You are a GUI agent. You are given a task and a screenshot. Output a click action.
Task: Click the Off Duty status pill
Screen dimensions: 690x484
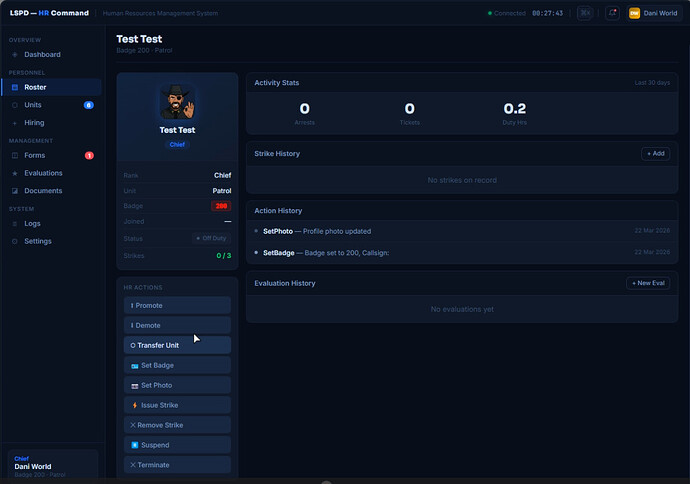click(x=211, y=238)
